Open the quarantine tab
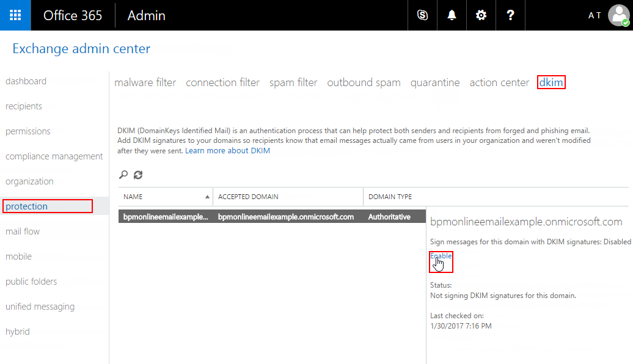This screenshot has height=364, width=633. click(x=435, y=82)
